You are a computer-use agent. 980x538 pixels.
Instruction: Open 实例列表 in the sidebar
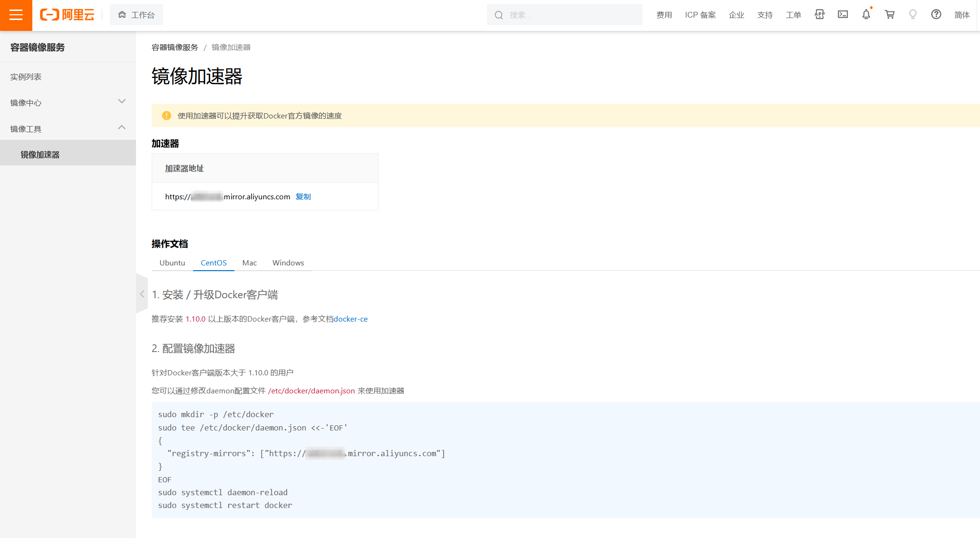26,77
